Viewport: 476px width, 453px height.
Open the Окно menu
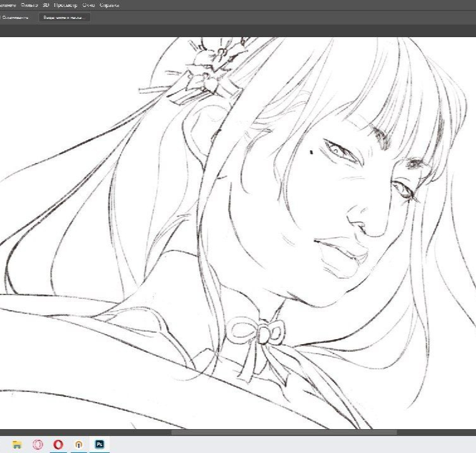click(x=88, y=5)
